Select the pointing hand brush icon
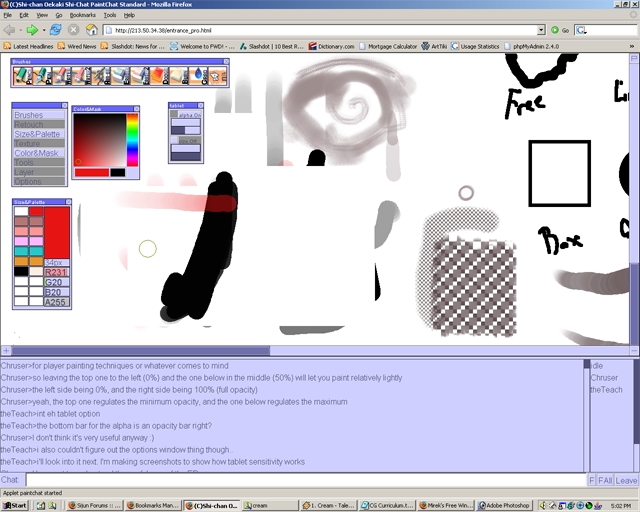Screen dimensions: 640x512 click(x=218, y=76)
